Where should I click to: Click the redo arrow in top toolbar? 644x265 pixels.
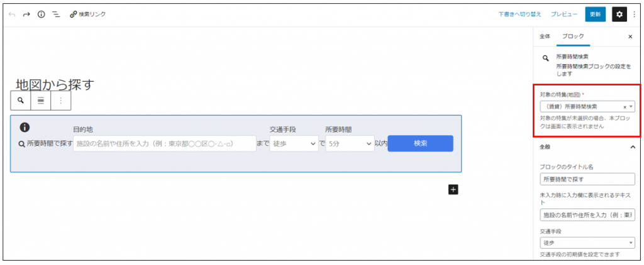point(26,14)
